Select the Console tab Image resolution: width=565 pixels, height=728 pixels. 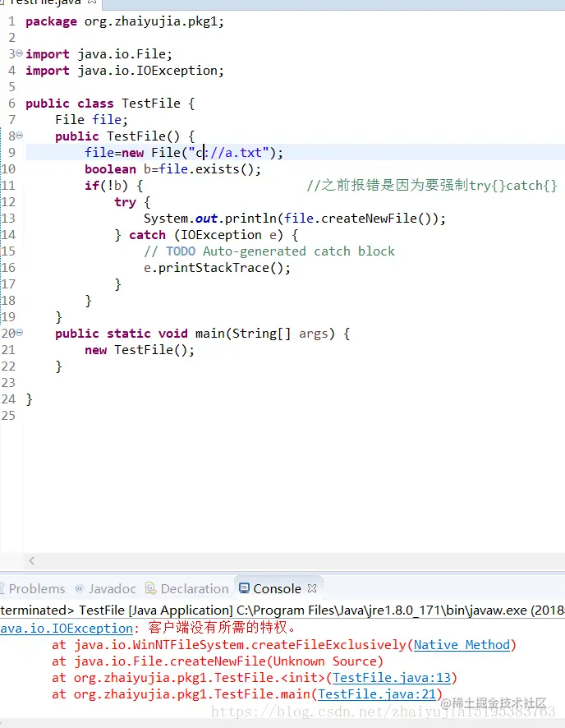(277, 588)
